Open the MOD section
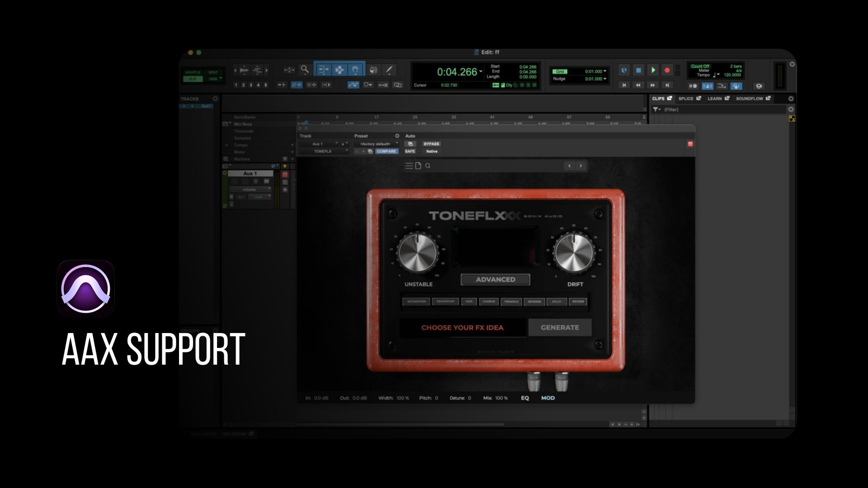Image resolution: width=868 pixels, height=488 pixels. coord(548,398)
